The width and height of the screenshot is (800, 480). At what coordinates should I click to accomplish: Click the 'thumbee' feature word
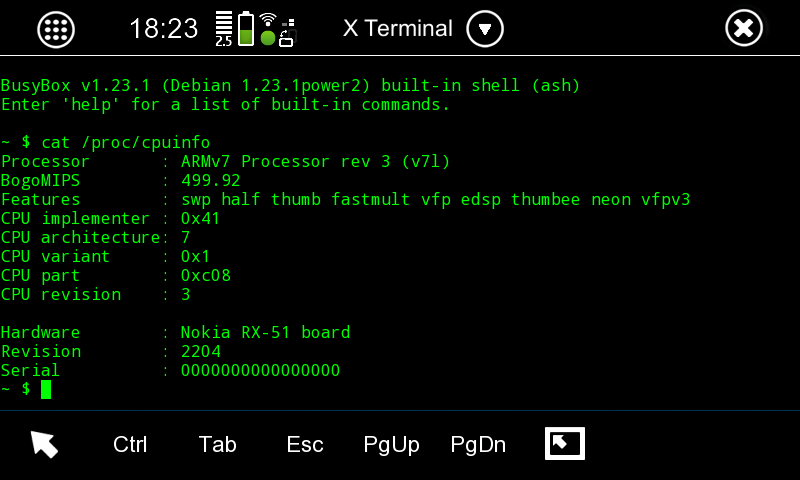tap(545, 199)
